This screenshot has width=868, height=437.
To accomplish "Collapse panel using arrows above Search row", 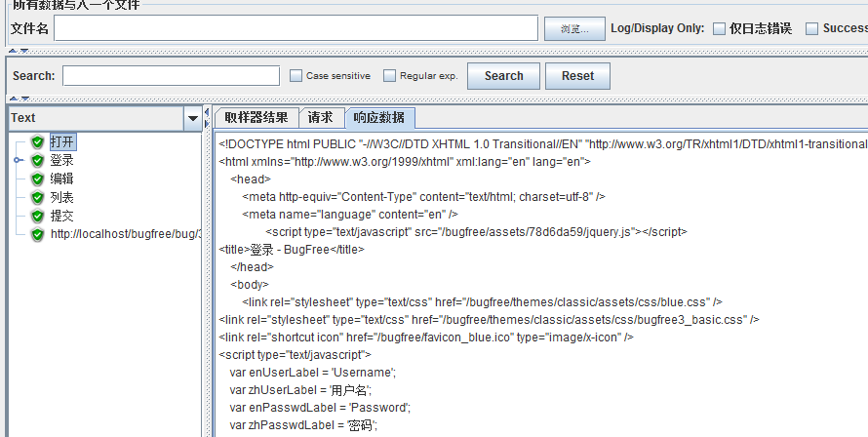I will (x=19, y=51).
